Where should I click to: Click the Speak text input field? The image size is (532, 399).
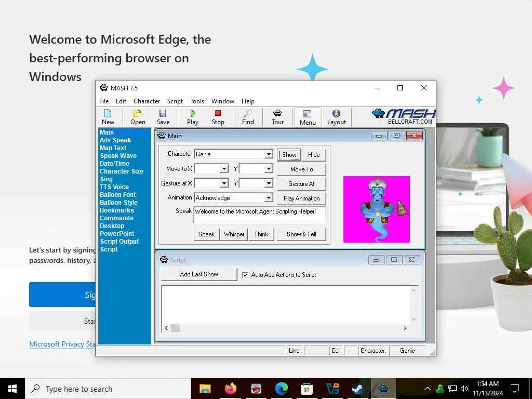click(260, 215)
